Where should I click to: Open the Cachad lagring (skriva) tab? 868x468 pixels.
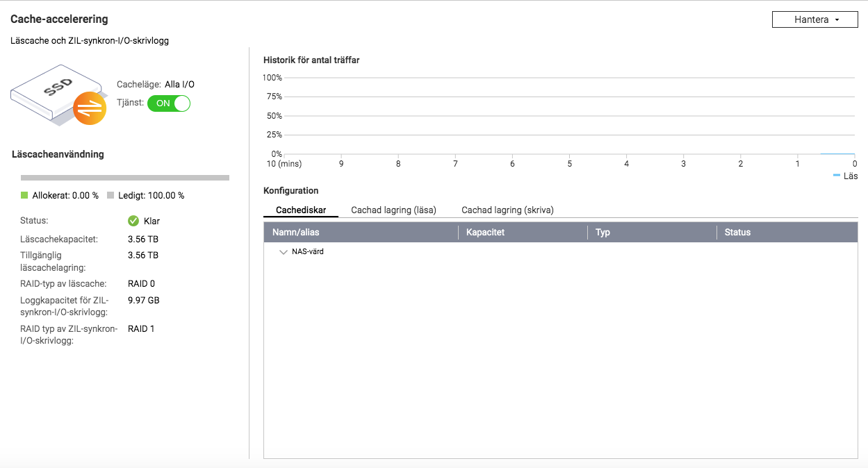(x=507, y=210)
